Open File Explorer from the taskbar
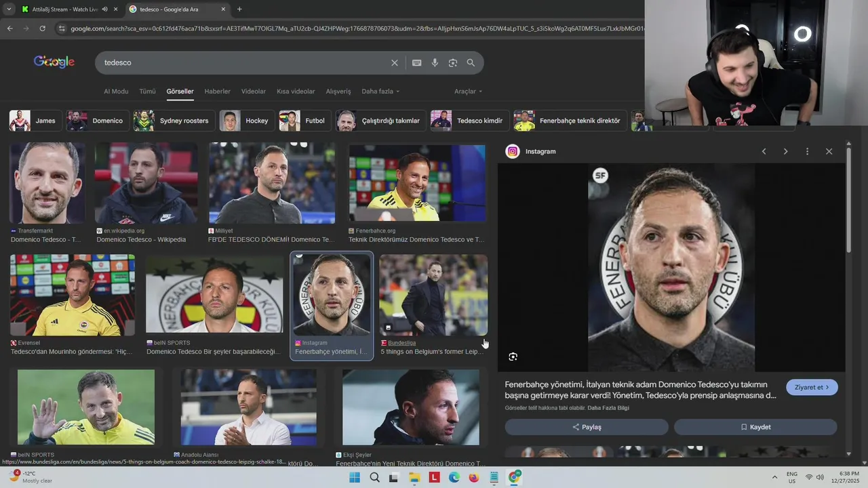868x488 pixels. click(414, 477)
